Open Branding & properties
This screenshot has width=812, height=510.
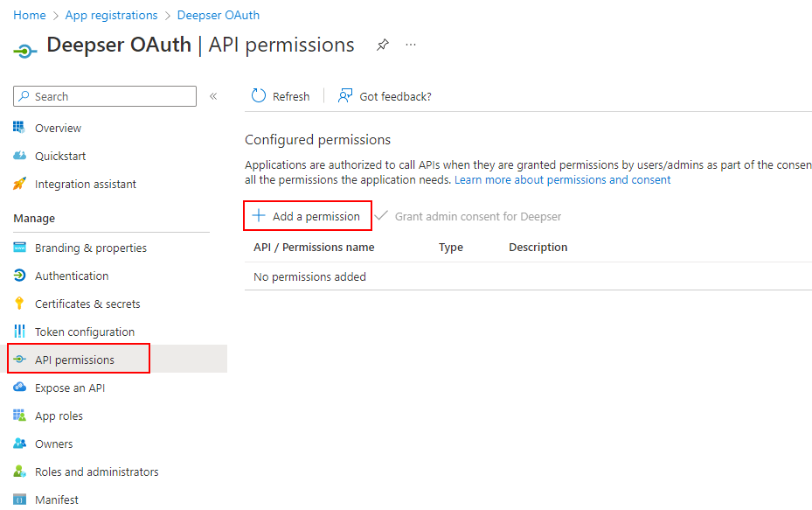(x=91, y=248)
